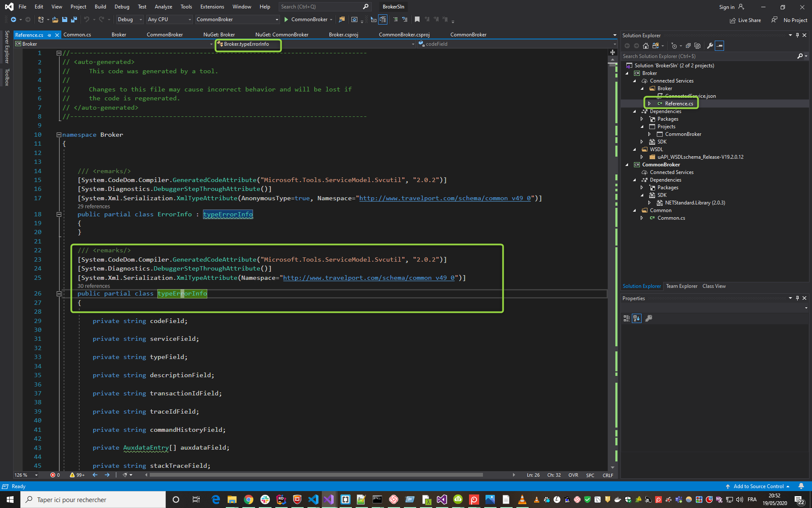The image size is (812, 508).
Task: Toggle the Sort Properties Alphabetically view
Action: (x=636, y=318)
